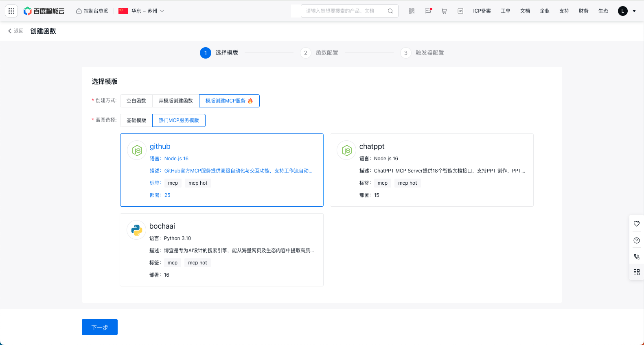Open the QR code icon
Screen dimensions: 644x345
[412, 11]
